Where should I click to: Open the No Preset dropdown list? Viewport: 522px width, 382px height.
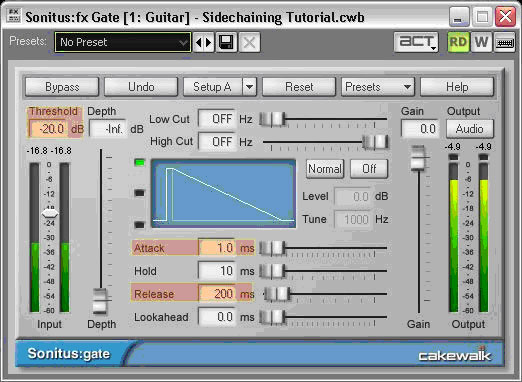coord(123,42)
